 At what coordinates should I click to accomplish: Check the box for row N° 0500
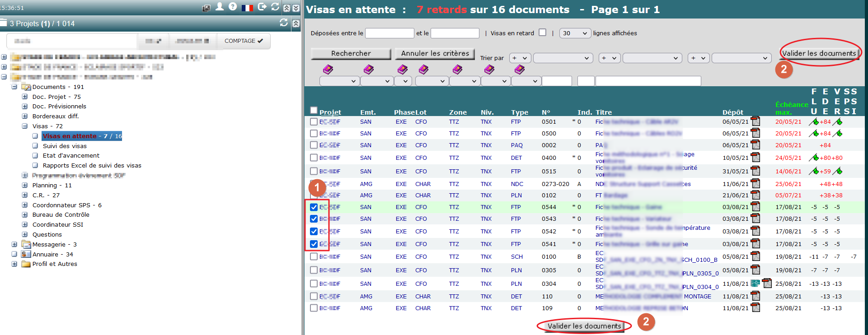click(x=314, y=134)
